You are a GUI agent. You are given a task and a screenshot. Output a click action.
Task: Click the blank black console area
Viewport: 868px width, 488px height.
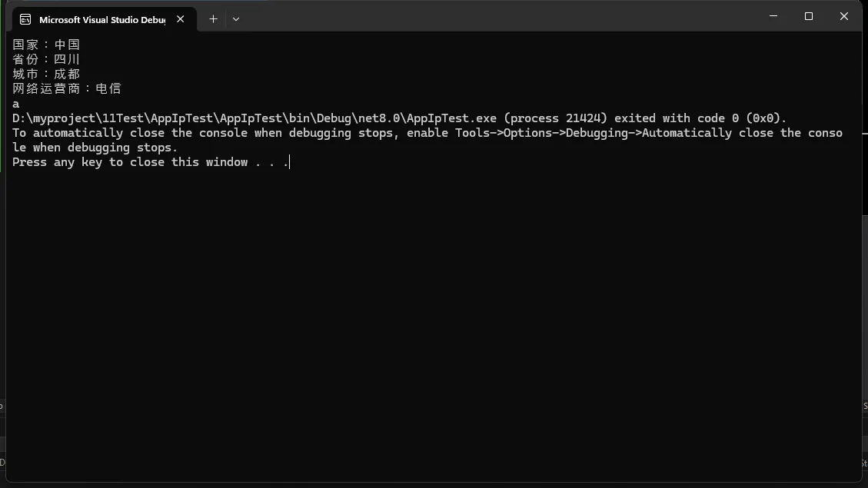(431, 307)
